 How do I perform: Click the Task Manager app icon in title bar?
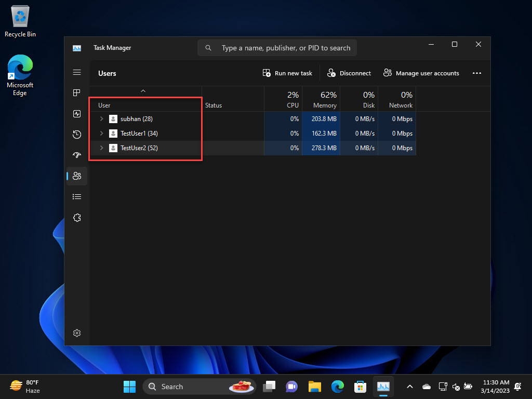click(x=77, y=48)
